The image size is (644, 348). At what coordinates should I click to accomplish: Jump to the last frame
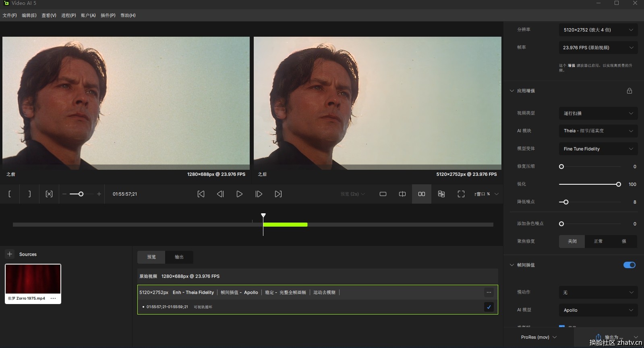278,194
